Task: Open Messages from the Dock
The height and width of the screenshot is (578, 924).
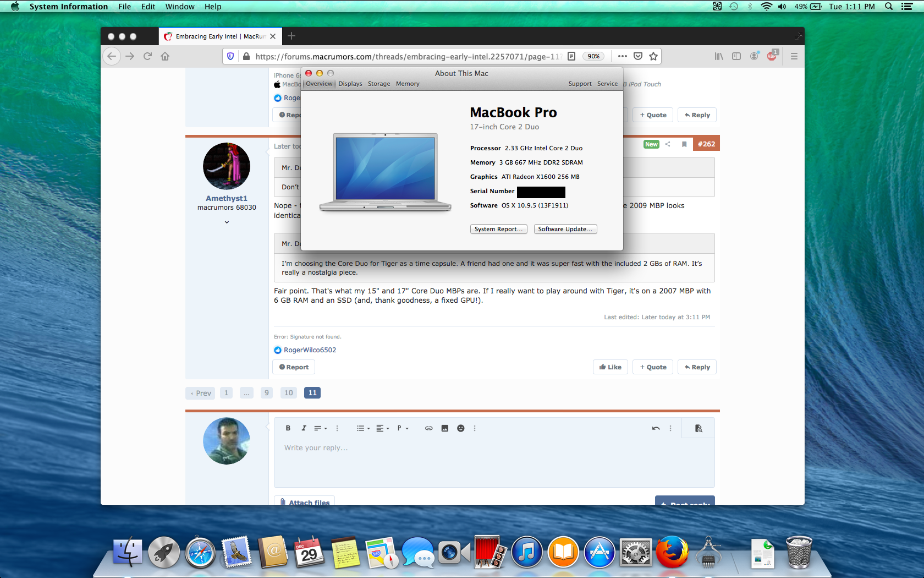Action: [418, 552]
